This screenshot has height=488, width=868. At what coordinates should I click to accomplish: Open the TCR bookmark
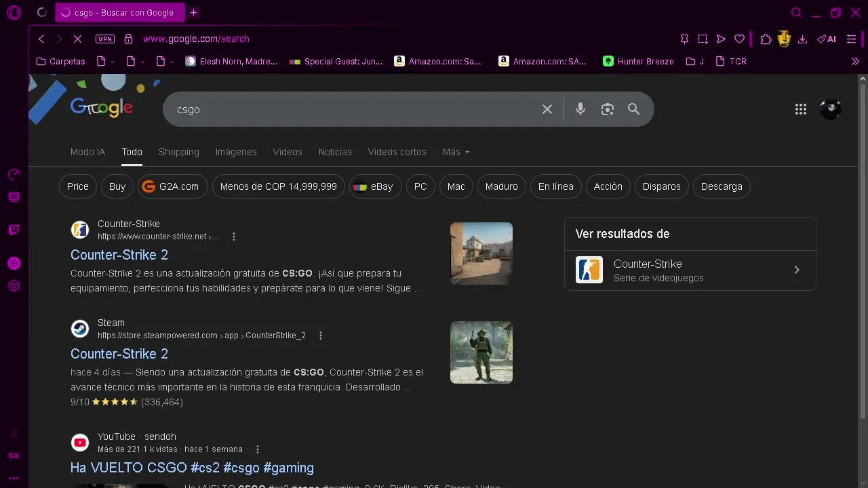(731, 61)
